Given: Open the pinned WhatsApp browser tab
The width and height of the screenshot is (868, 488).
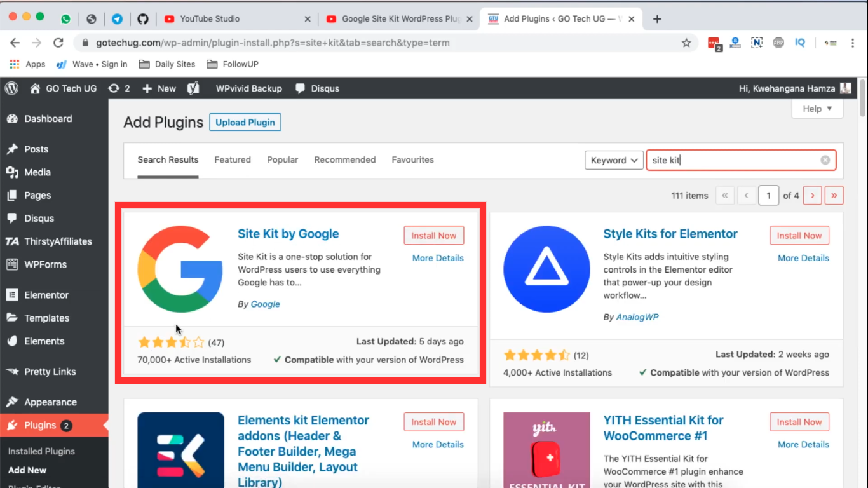Looking at the screenshot, I should click(66, 19).
